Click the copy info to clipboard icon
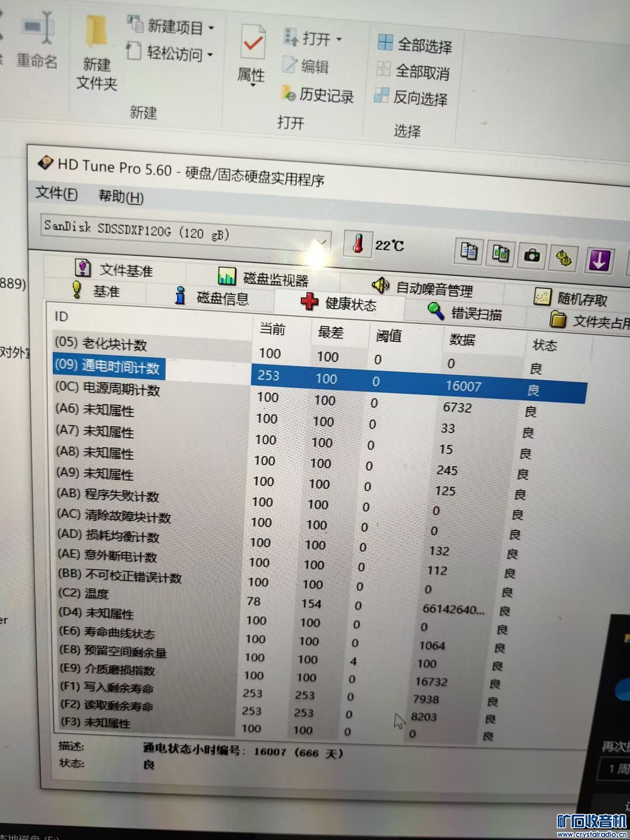This screenshot has height=840, width=630. coord(469,251)
